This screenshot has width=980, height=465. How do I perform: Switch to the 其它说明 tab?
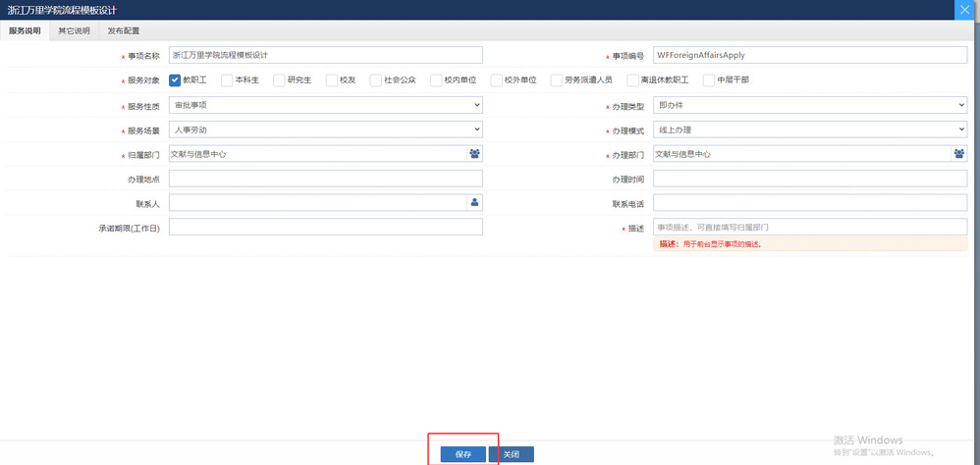coord(73,30)
